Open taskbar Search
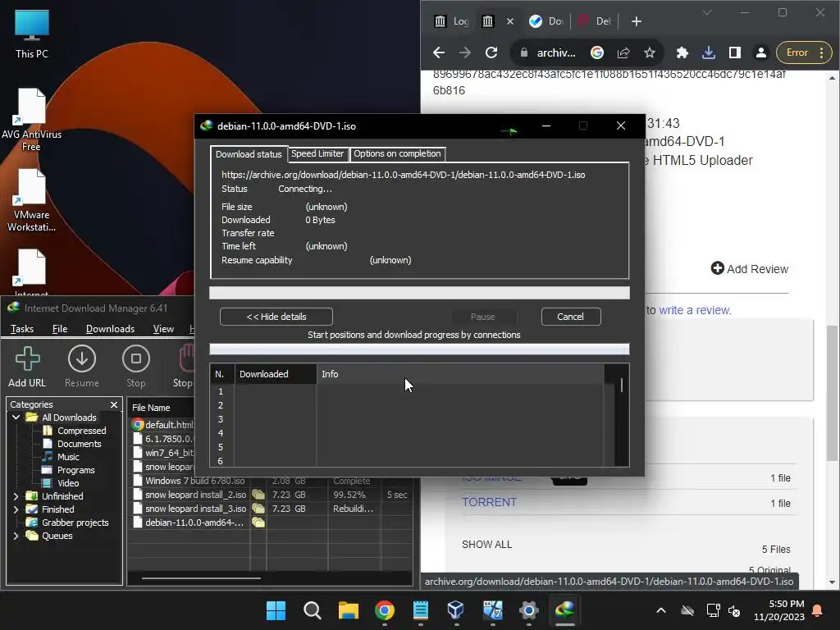This screenshot has height=630, width=840. click(x=313, y=610)
